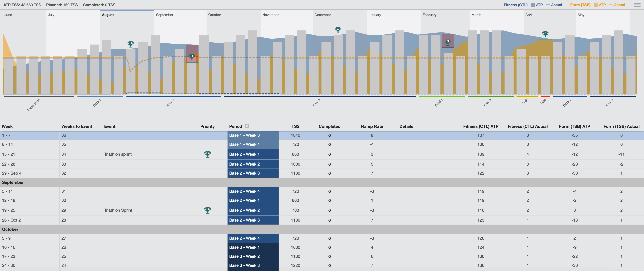Open the Period settings gear

247,126
